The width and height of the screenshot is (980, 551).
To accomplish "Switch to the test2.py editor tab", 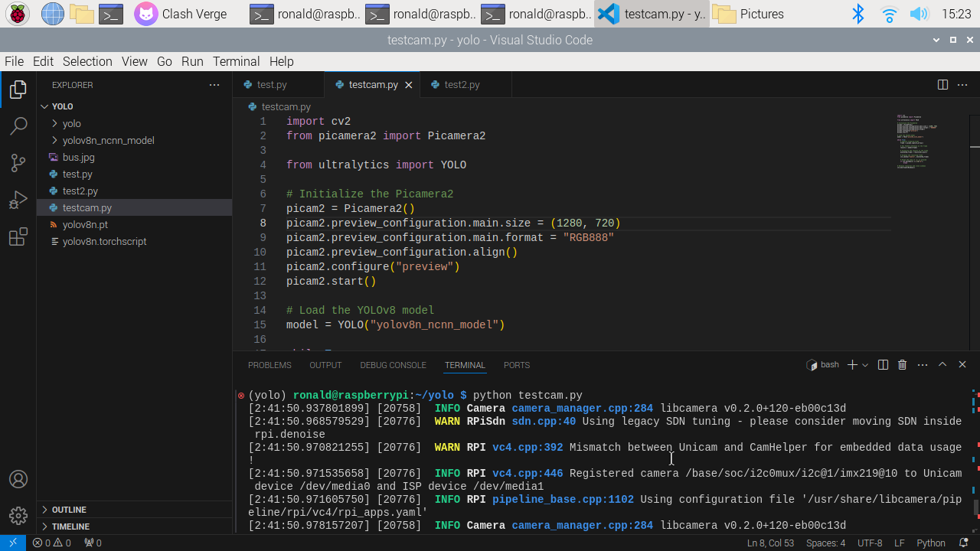I will [462, 85].
